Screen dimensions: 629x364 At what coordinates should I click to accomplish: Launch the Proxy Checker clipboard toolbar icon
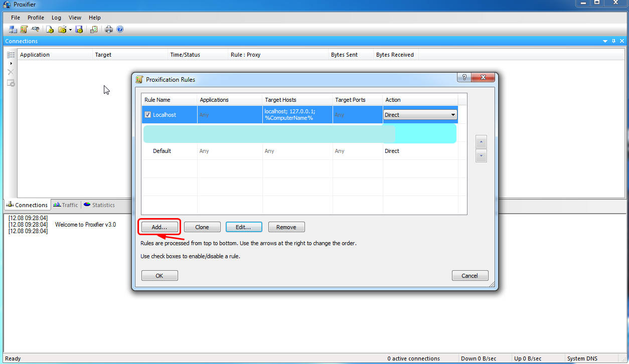coord(94,30)
